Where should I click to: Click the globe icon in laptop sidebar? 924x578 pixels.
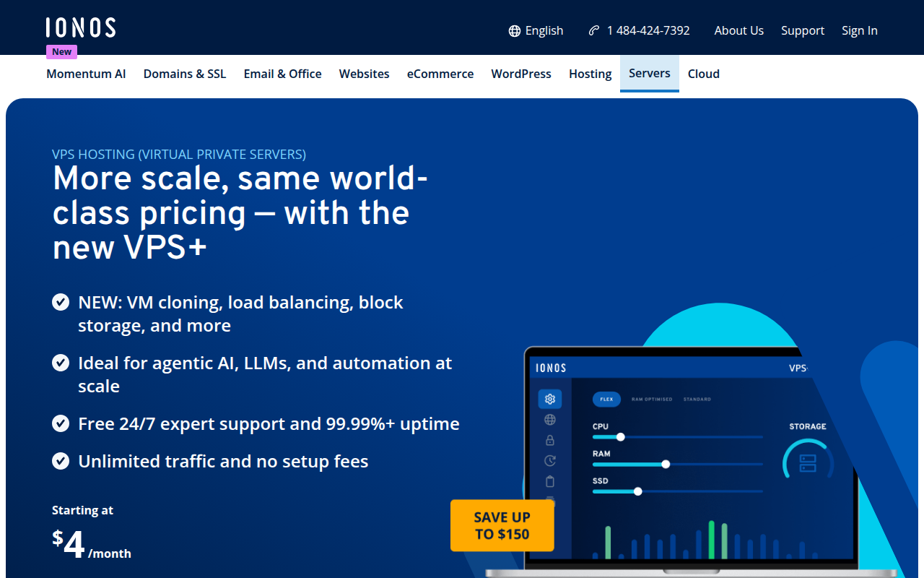(x=550, y=420)
